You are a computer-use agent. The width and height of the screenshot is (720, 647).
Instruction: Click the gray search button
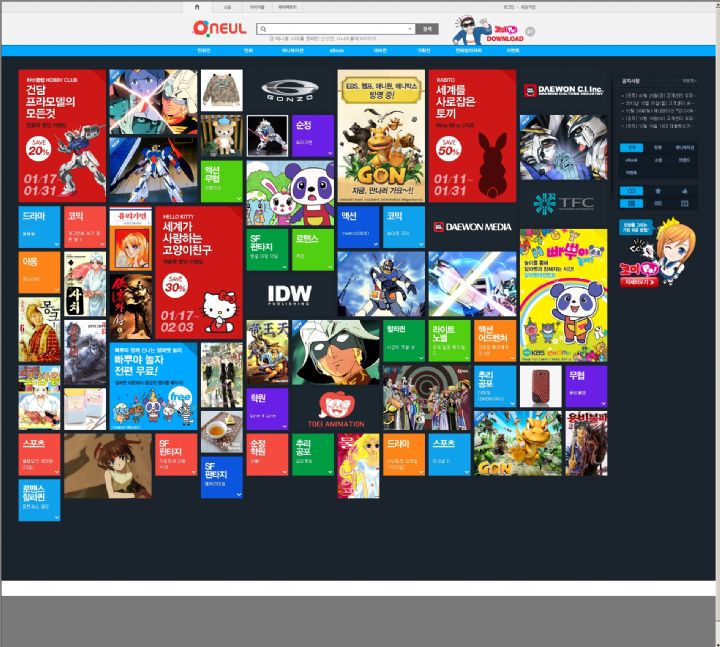pos(427,29)
